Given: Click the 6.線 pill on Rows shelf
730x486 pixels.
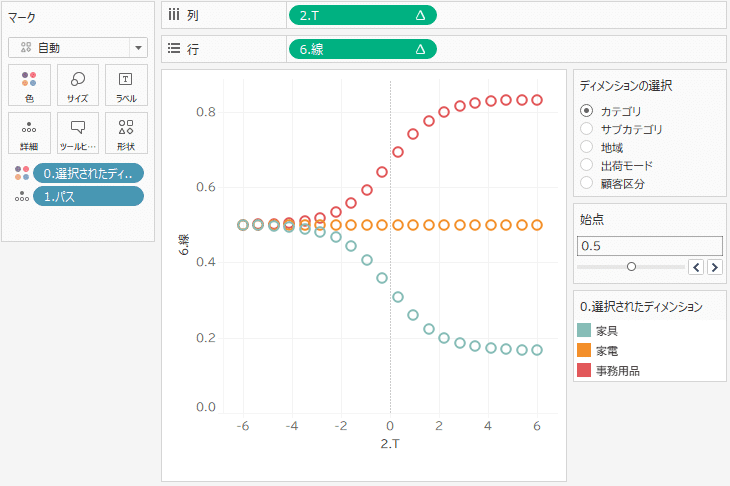Looking at the screenshot, I should [361, 48].
